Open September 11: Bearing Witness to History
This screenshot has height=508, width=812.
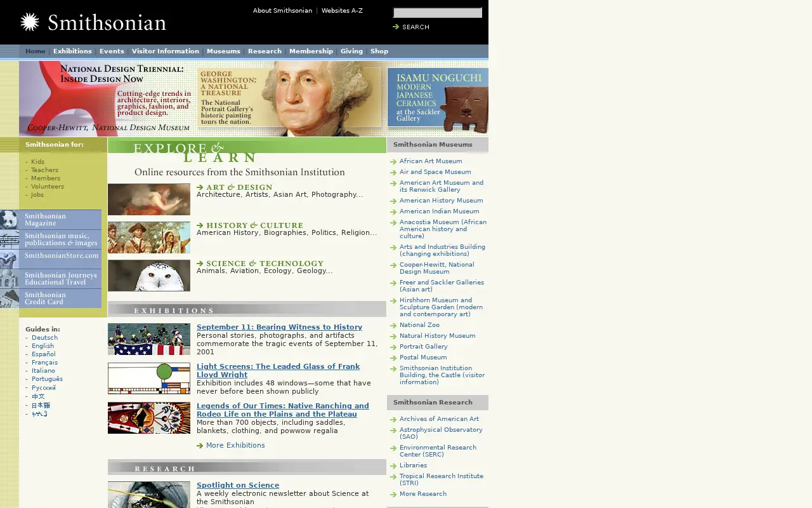[x=279, y=328]
